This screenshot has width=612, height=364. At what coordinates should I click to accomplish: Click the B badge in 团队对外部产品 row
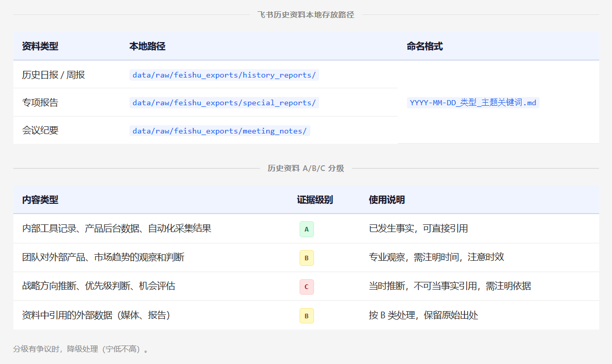click(x=307, y=258)
